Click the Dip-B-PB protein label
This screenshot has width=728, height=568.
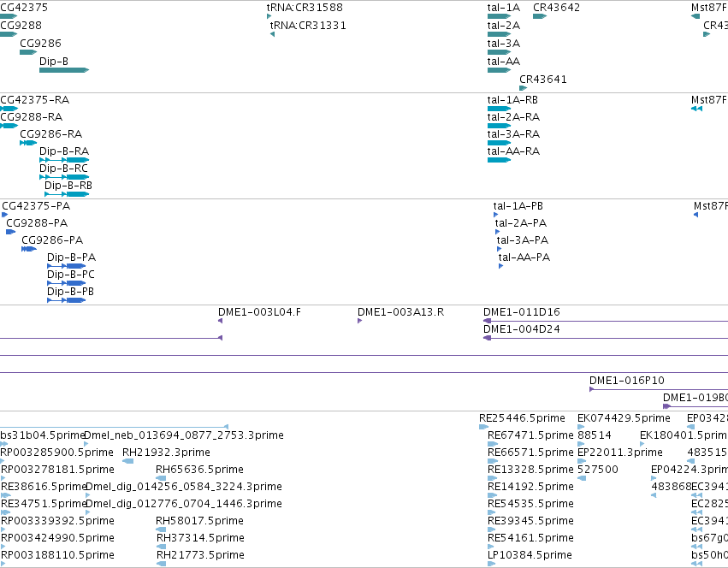click(70, 293)
